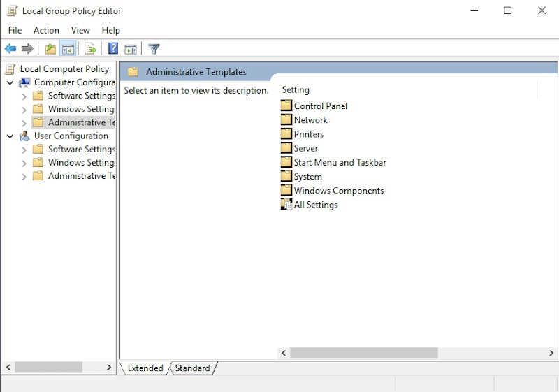The width and height of the screenshot is (559, 392).
Task: Click the right pane horizontal scrollbar thumb
Action: [x=363, y=354]
